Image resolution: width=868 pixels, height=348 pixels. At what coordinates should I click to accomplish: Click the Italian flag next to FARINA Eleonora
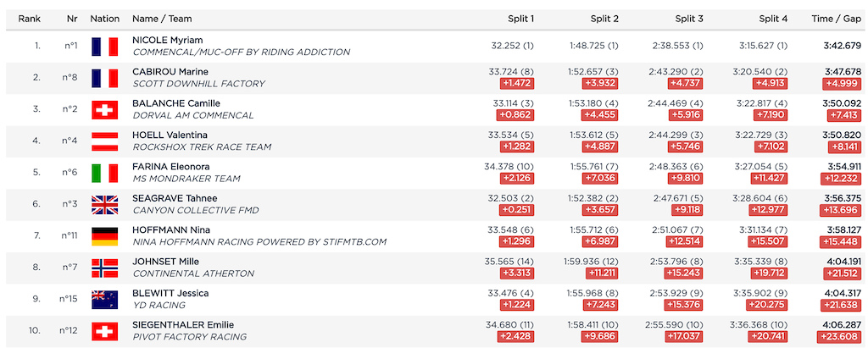(x=104, y=173)
